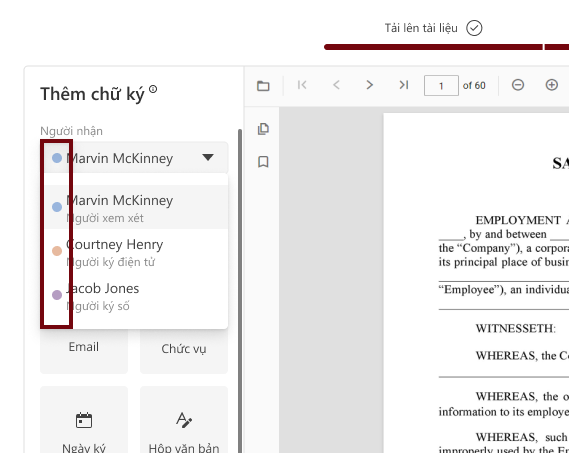Advance to next page arrow
The width and height of the screenshot is (569, 453).
point(369,85)
